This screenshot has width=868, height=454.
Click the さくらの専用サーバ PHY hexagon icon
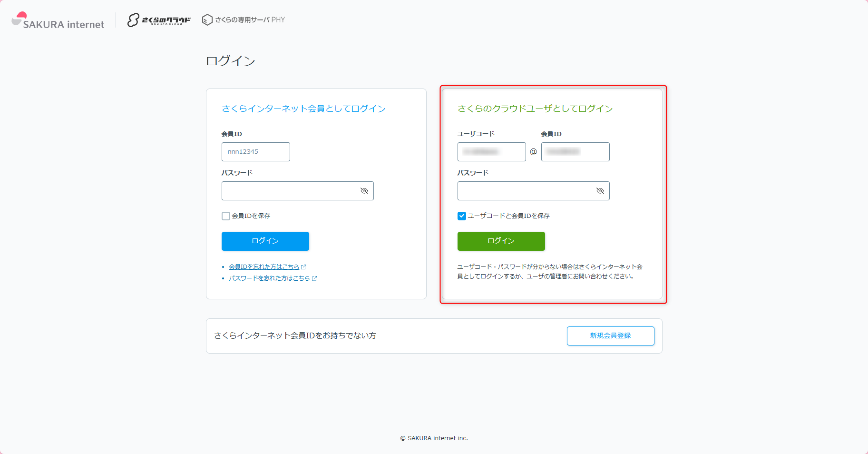point(207,20)
